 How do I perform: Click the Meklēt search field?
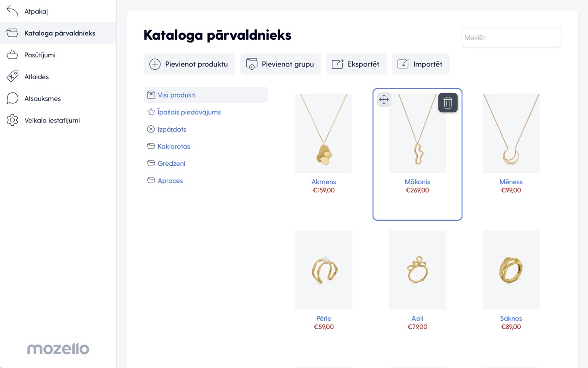[511, 37]
